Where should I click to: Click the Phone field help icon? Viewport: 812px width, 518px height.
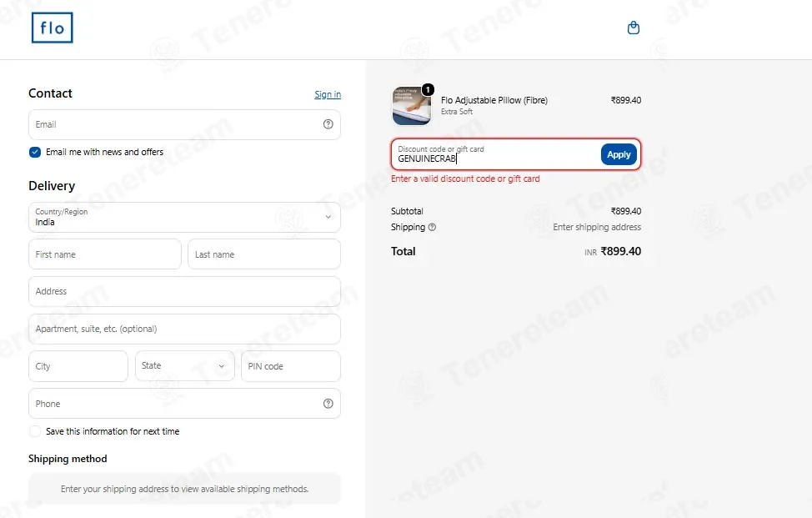tap(328, 404)
